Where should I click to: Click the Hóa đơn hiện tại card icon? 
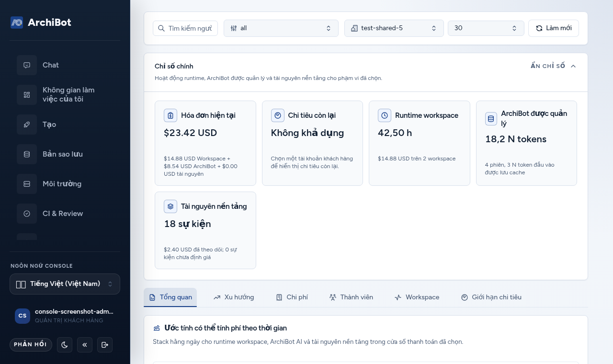pos(170,115)
